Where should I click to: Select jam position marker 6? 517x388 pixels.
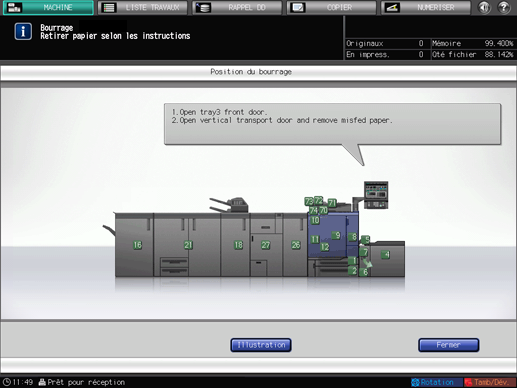[365, 272]
